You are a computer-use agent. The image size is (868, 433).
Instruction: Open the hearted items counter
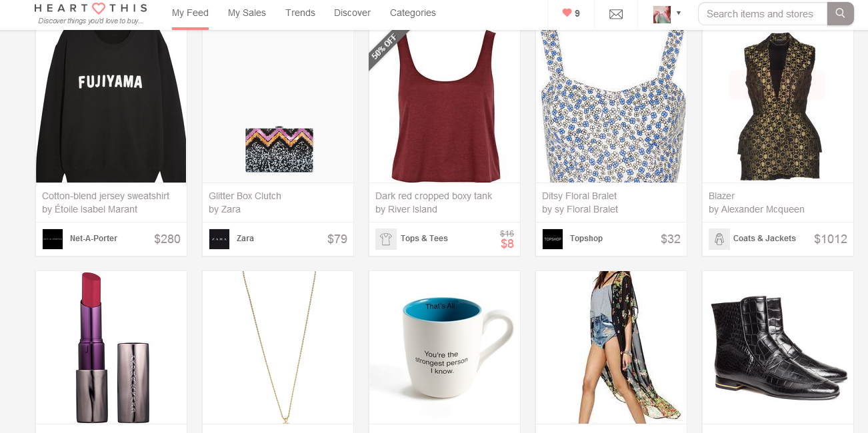point(571,13)
